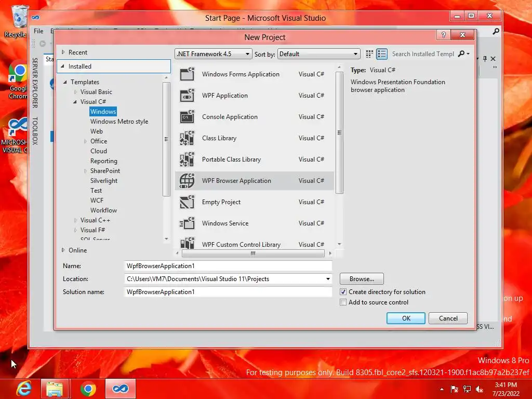Open the TOOLBOX side tab
Viewport: 532px width, 399px height.
35,131
